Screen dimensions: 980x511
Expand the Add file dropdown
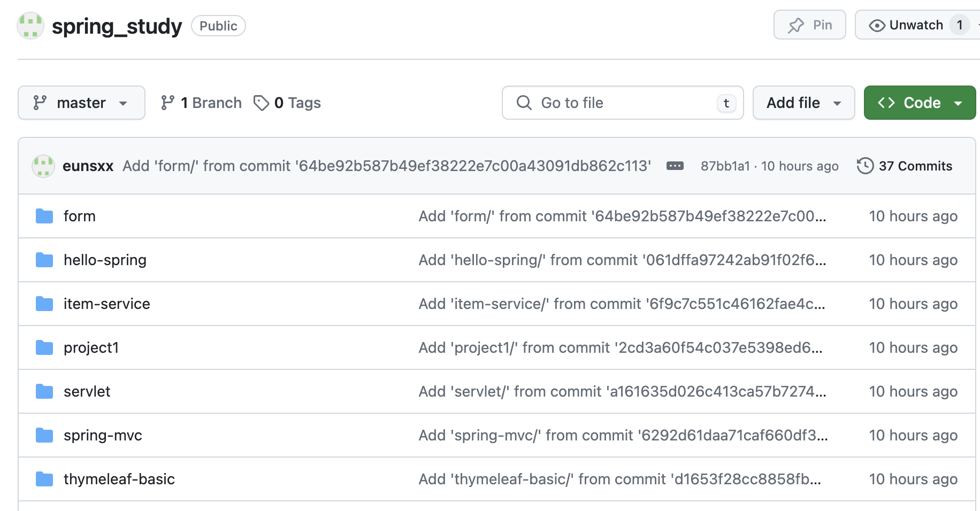point(803,103)
